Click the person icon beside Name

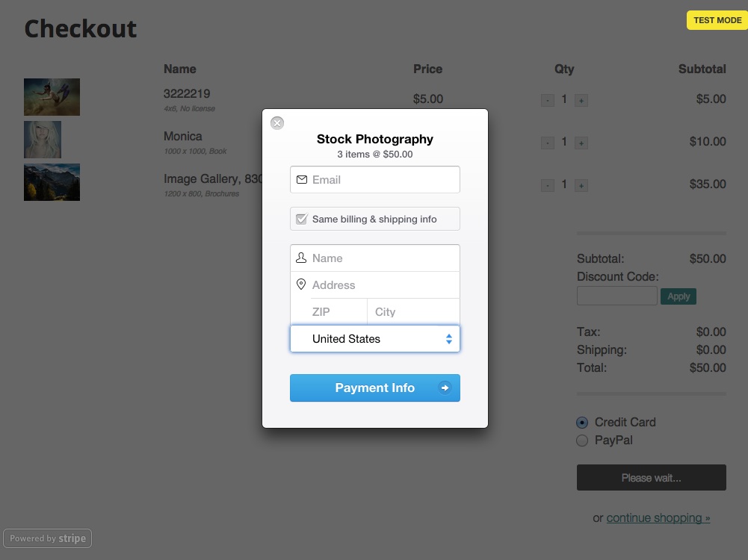(x=301, y=258)
